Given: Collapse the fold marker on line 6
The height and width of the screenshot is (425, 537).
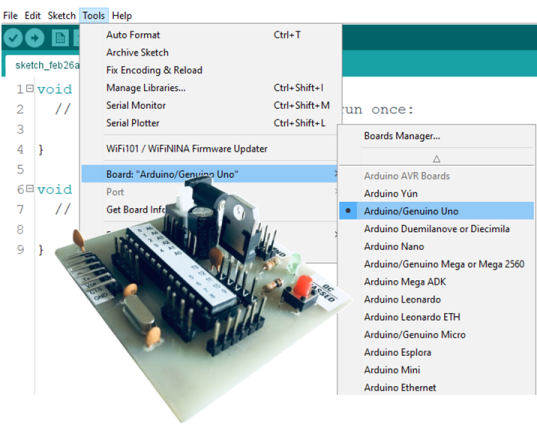Looking at the screenshot, I should 30,189.
